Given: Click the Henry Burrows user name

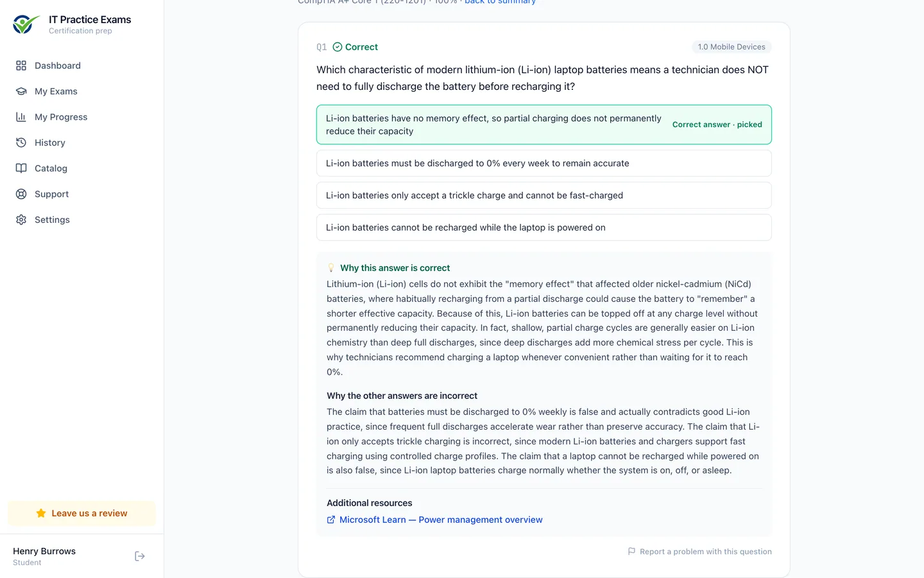Looking at the screenshot, I should pos(44,551).
